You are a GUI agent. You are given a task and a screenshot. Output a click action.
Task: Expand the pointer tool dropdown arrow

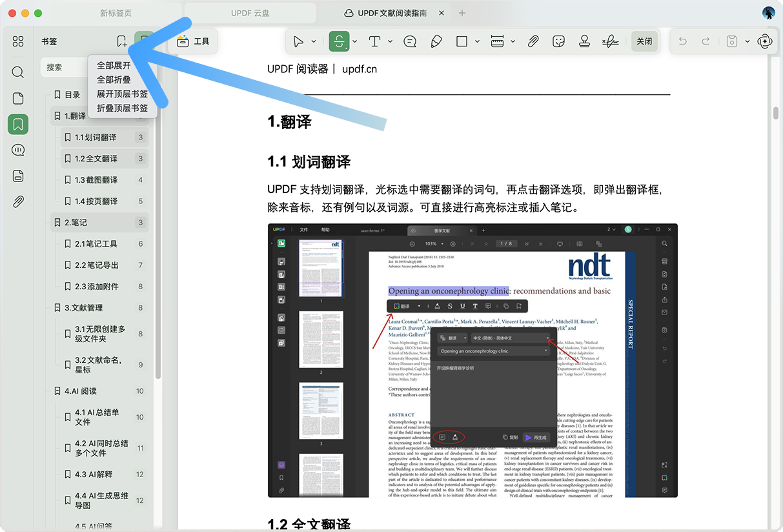click(314, 41)
